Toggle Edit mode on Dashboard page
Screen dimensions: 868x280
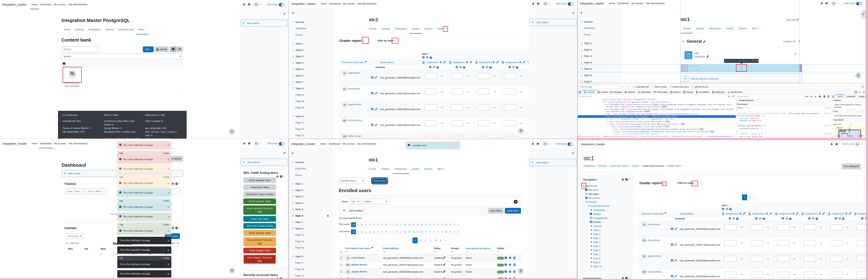pyautogui.click(x=281, y=144)
